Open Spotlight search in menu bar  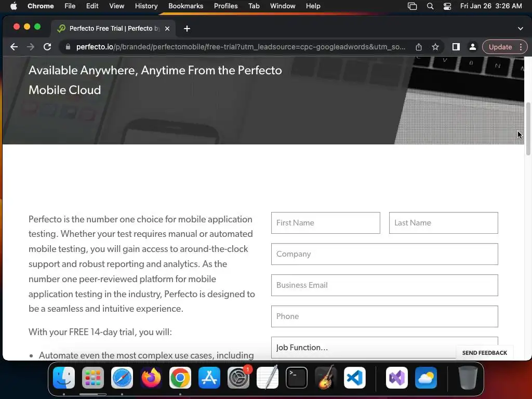430,6
